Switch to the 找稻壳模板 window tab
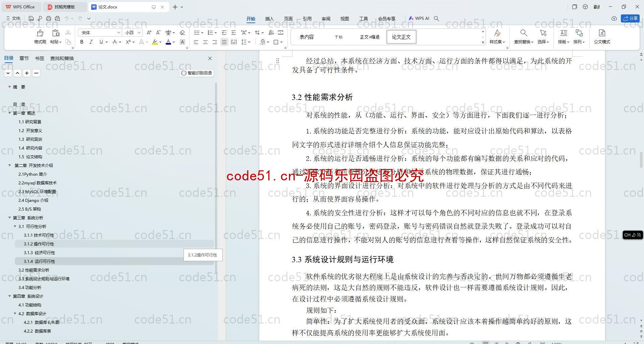The image size is (644, 344). (65, 7)
